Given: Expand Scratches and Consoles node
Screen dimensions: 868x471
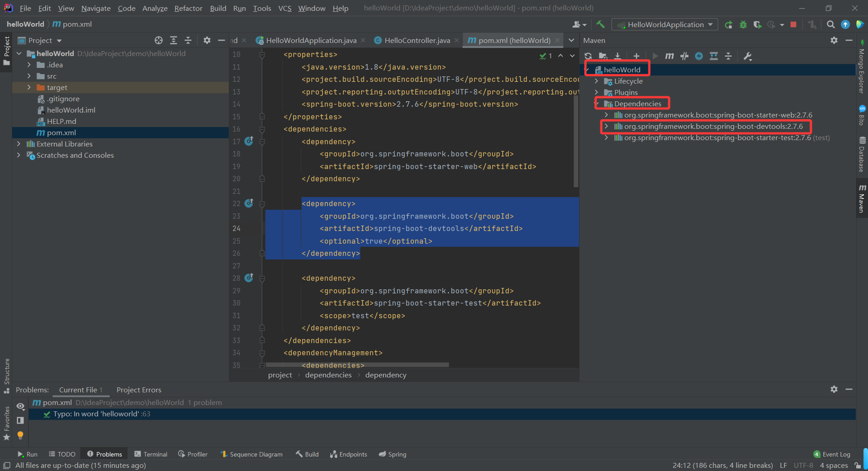Looking at the screenshot, I should point(19,155).
